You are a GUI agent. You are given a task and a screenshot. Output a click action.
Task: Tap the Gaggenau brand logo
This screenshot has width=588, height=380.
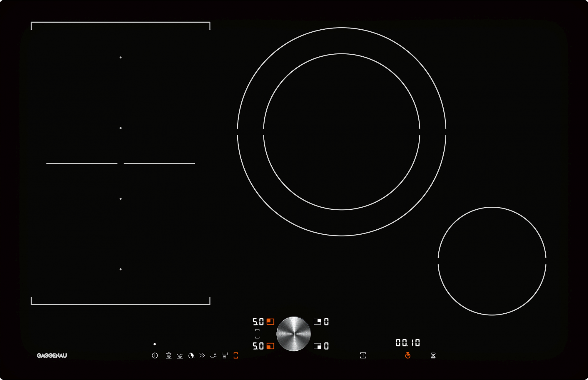pyautogui.click(x=52, y=356)
